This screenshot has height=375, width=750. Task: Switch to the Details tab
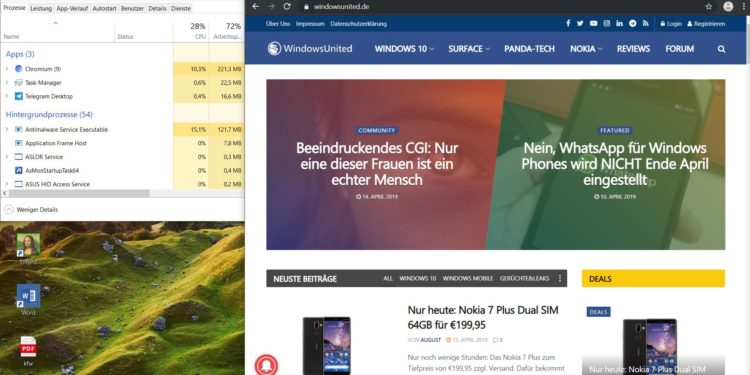coord(157,9)
